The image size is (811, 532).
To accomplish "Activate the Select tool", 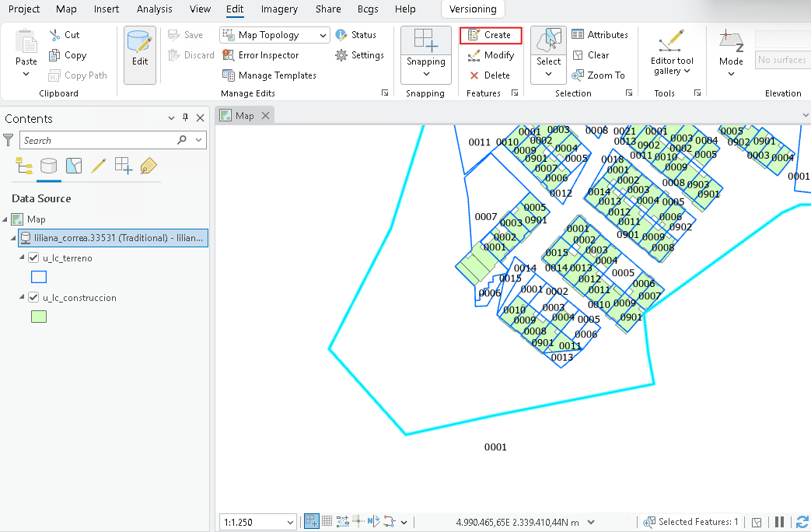I will 548,41.
